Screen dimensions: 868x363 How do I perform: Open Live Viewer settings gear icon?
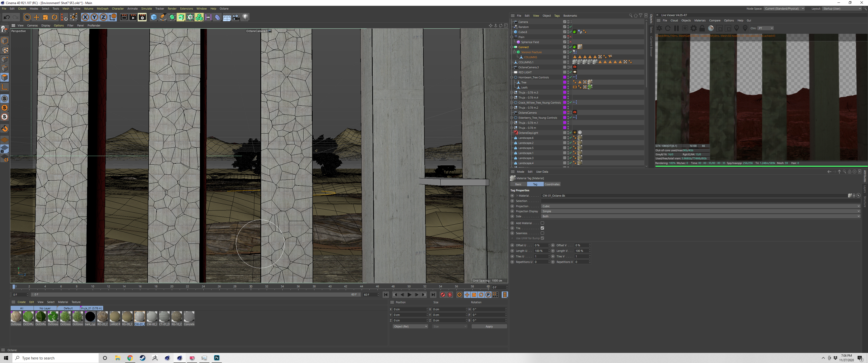point(693,28)
